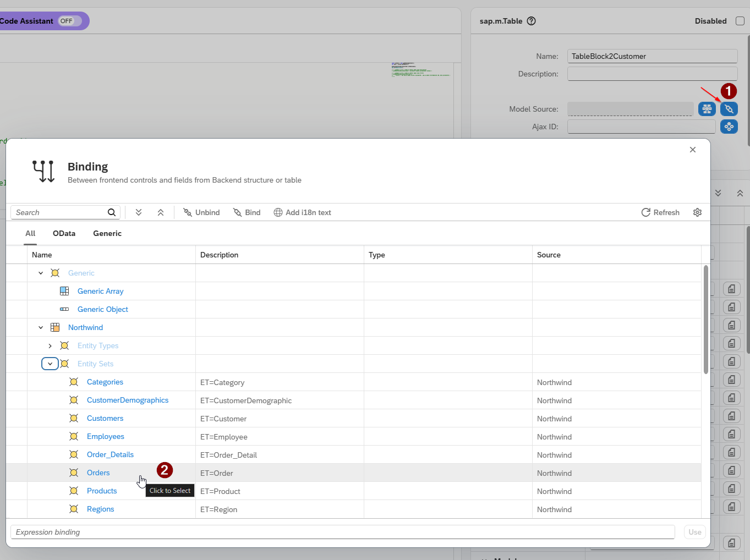Open the Model Source model picker icon

click(707, 109)
